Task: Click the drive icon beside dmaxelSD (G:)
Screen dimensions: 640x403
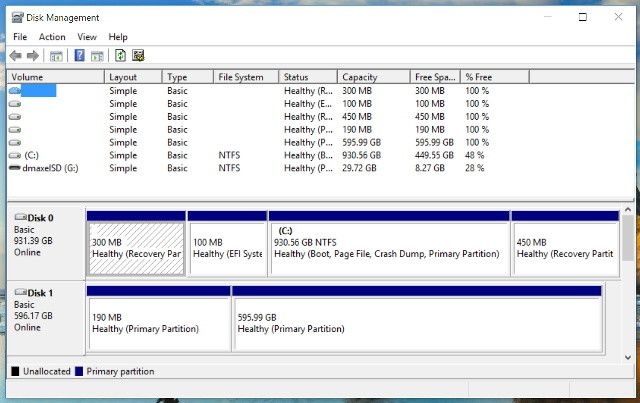Action: click(15, 168)
